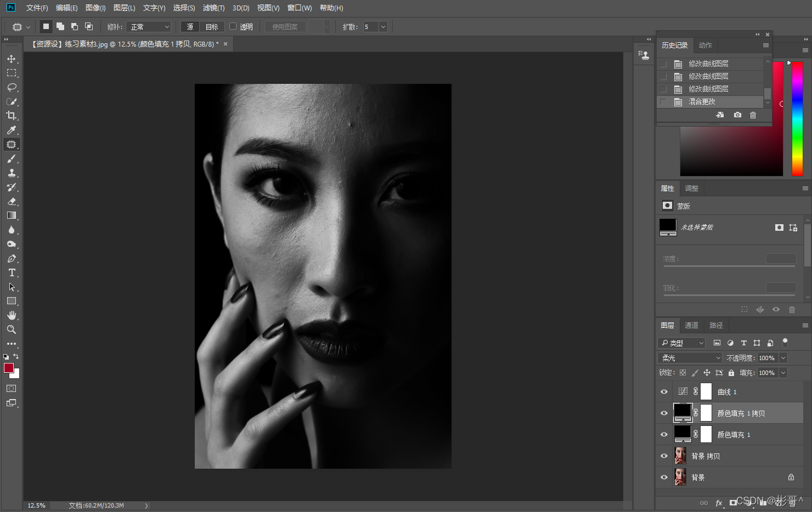The image size is (812, 512).
Task: Select the Hand tool
Action: pyautogui.click(x=12, y=315)
